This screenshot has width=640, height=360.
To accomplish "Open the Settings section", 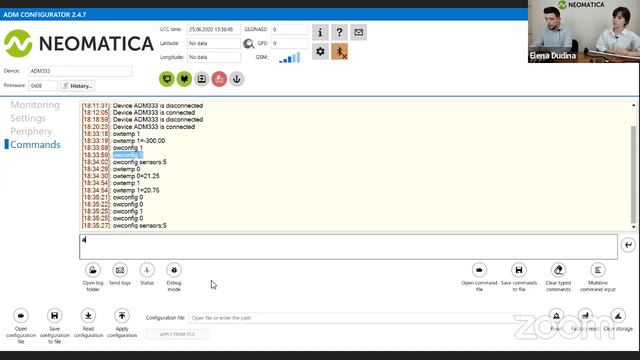I will [28, 118].
